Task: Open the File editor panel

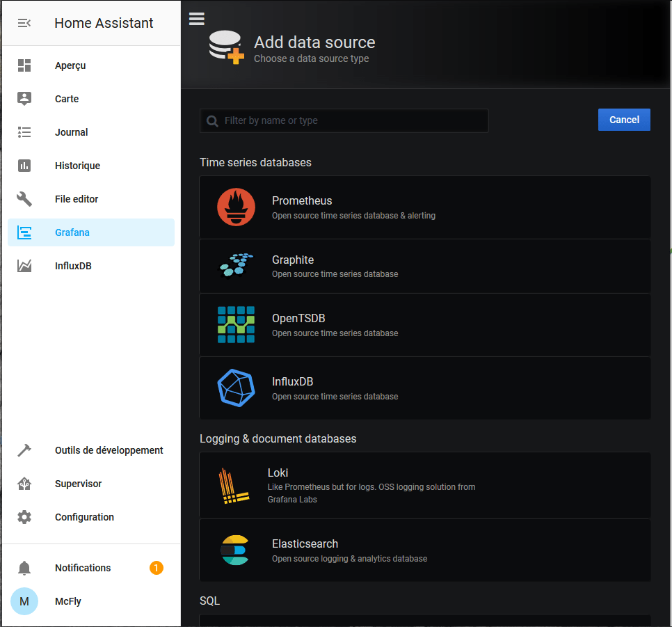Action: point(77,199)
